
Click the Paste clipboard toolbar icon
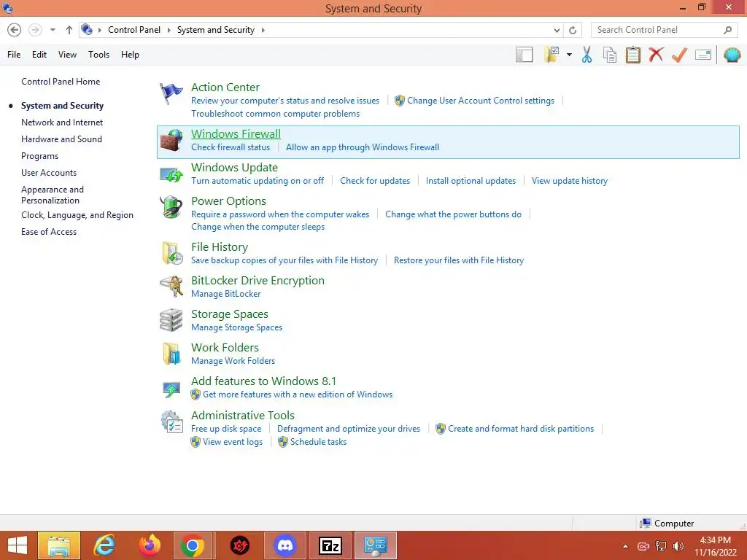click(x=632, y=55)
